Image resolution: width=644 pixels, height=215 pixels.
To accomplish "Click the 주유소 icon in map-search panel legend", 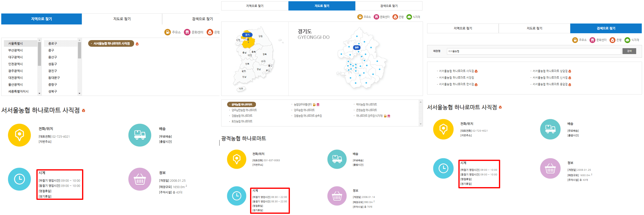I will coord(360,17).
